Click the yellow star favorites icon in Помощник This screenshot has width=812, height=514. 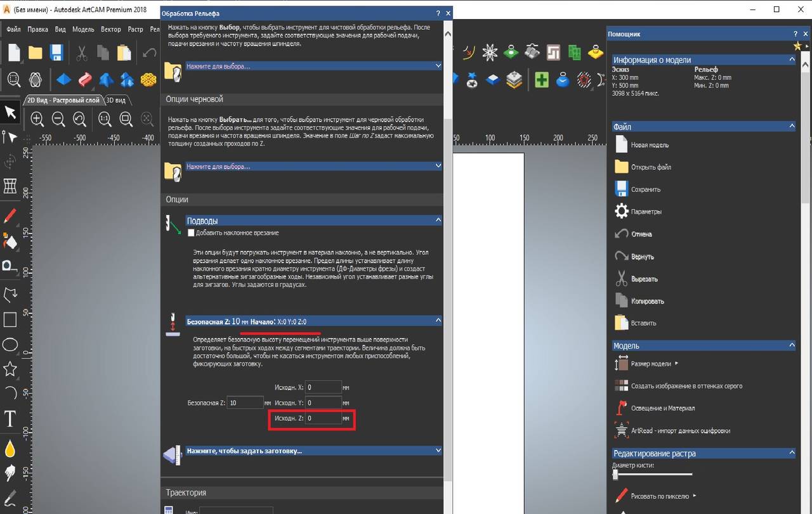pos(798,46)
